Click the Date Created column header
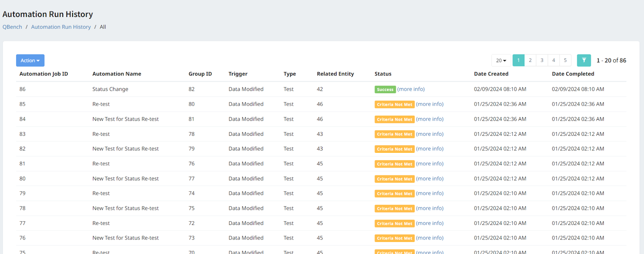Screen dimensions: 644x254 click(491, 74)
